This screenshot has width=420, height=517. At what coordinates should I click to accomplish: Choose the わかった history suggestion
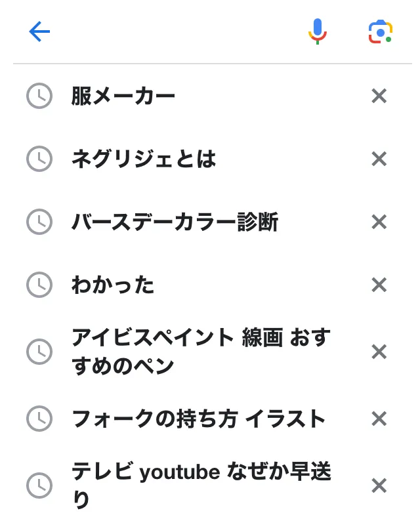[113, 285]
